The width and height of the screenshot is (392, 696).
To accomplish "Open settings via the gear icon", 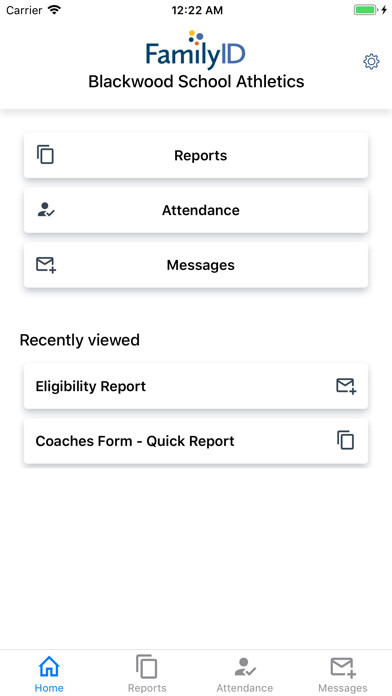I will point(371,62).
